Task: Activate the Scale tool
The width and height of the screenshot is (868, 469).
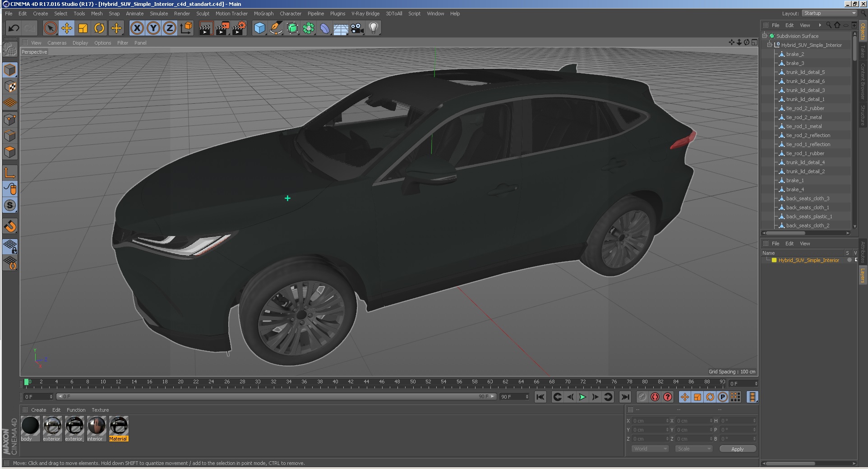Action: click(x=83, y=28)
